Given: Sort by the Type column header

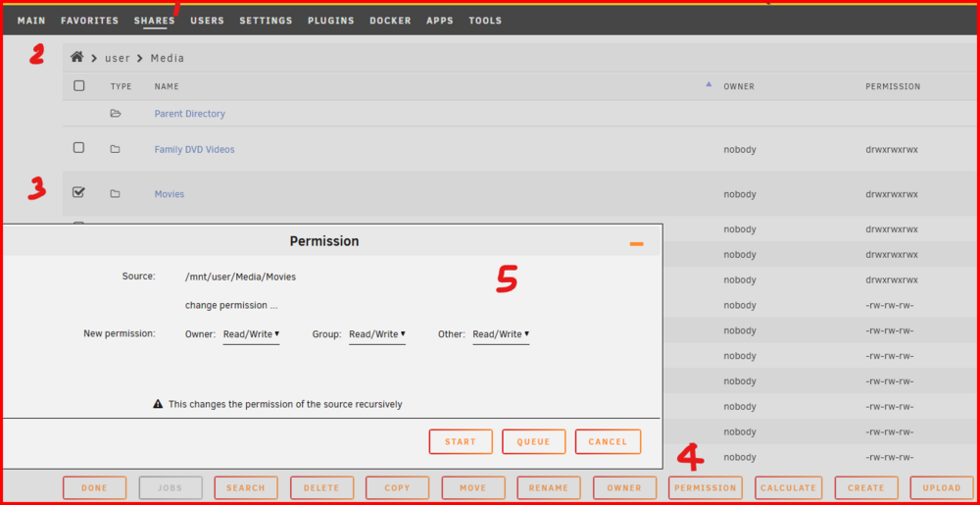Looking at the screenshot, I should point(122,86).
